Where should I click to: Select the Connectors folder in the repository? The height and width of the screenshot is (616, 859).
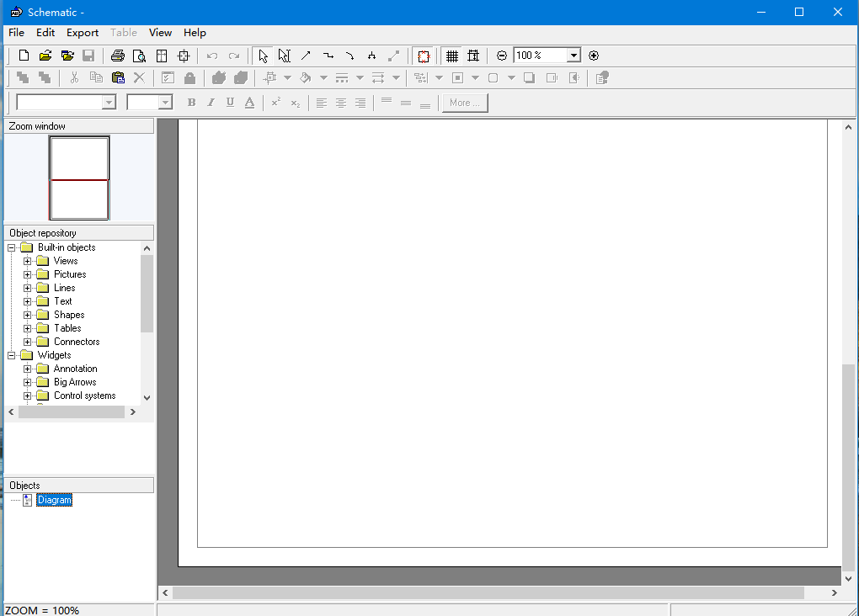[x=76, y=342]
